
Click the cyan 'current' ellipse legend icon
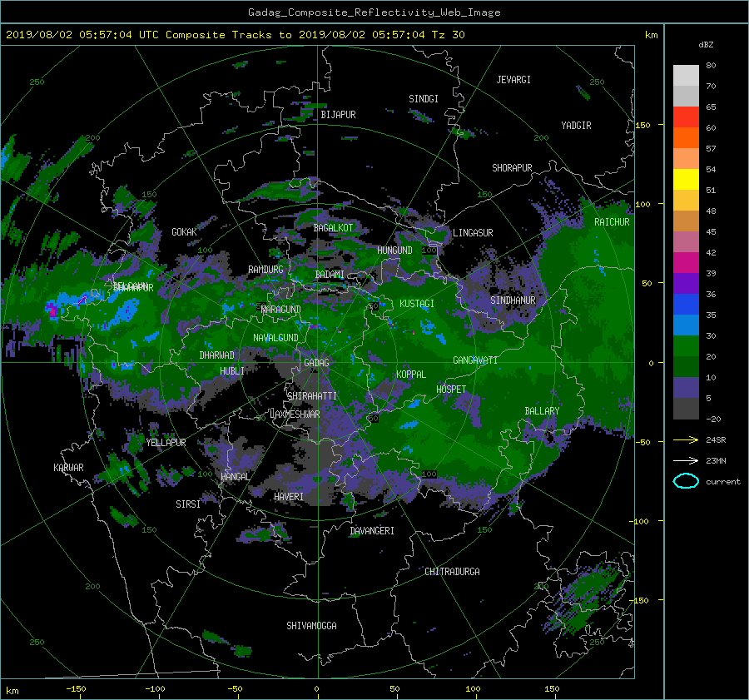(x=686, y=481)
